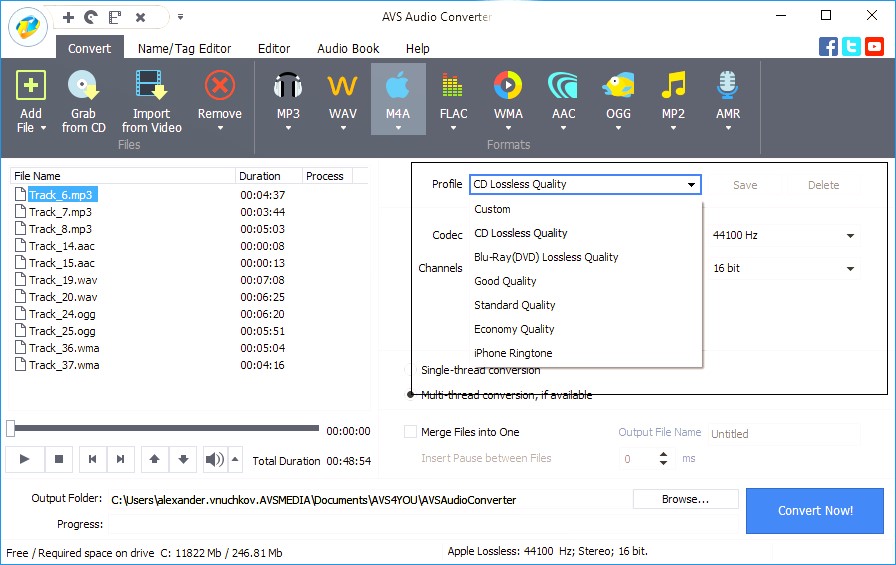
Task: Click the Convert Now! button
Action: coord(815,511)
